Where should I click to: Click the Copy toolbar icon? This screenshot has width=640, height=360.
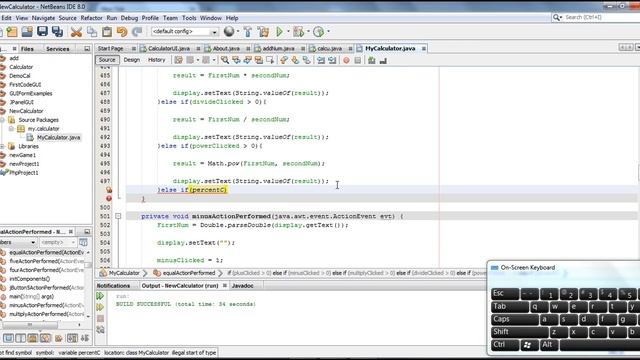(x=92, y=31)
